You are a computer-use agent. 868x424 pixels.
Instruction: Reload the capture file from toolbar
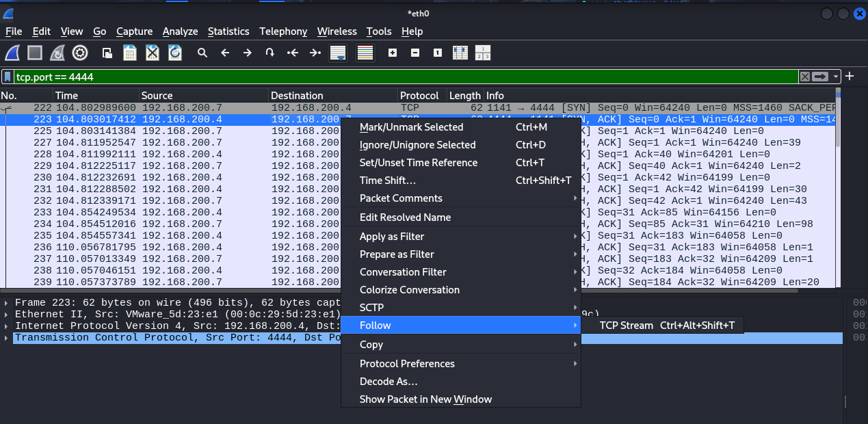[x=175, y=53]
